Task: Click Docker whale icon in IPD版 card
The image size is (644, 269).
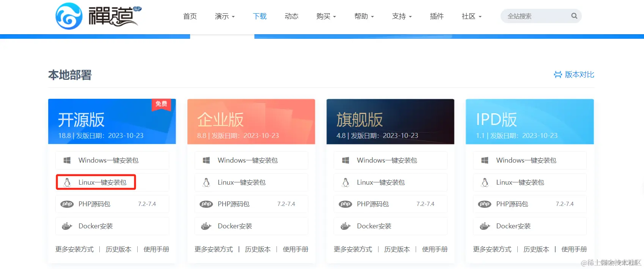Action: click(x=484, y=226)
